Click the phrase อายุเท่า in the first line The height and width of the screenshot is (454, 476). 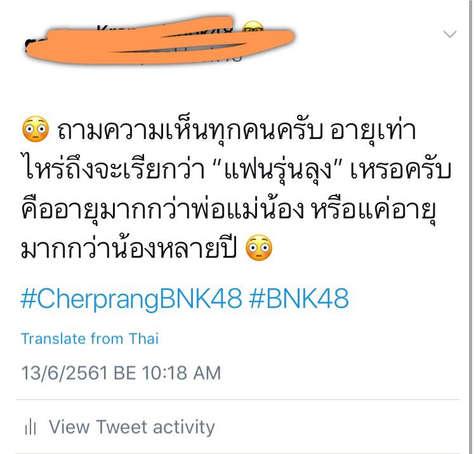click(373, 131)
